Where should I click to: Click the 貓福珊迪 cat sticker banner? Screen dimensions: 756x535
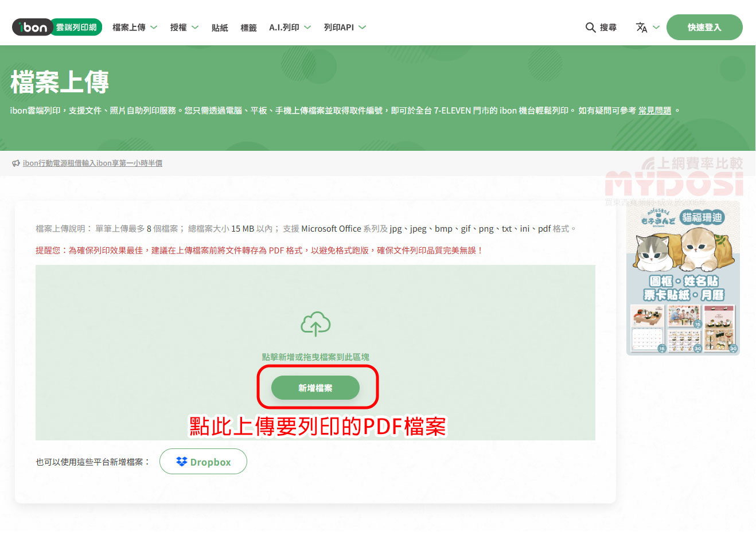(x=683, y=278)
